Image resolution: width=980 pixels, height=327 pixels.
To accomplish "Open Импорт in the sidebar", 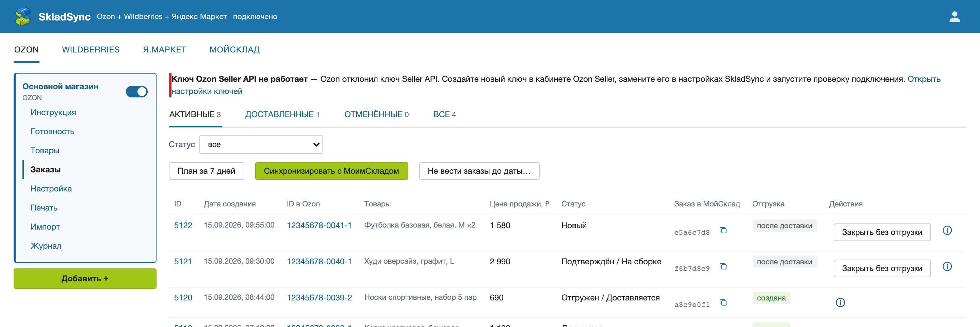I will pos(45,227).
